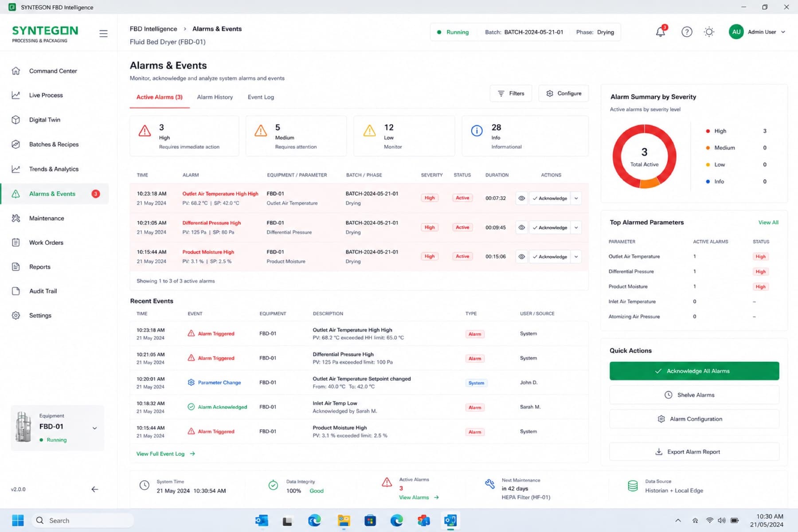
Task: Collapse sidebar with the hamburger menu icon
Action: pyautogui.click(x=103, y=34)
